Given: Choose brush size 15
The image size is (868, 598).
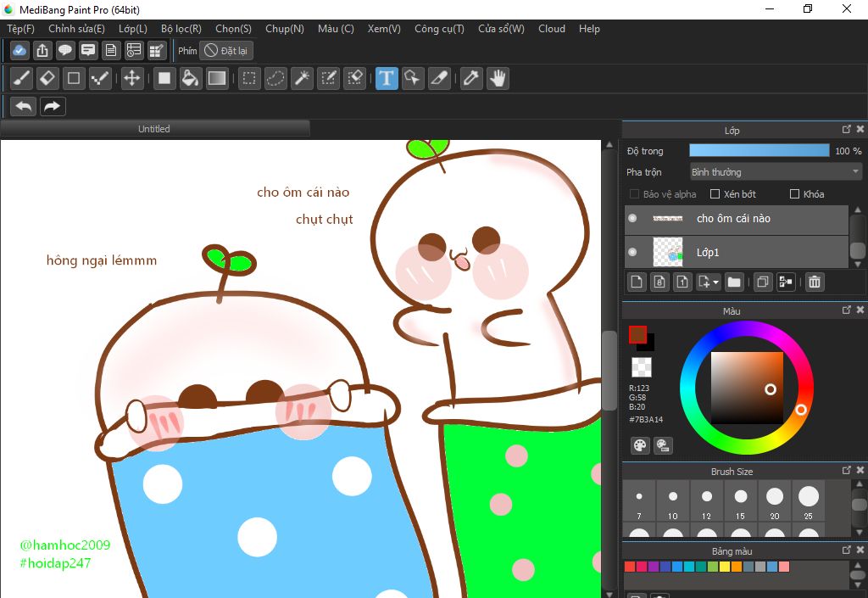Looking at the screenshot, I should pyautogui.click(x=741, y=501).
